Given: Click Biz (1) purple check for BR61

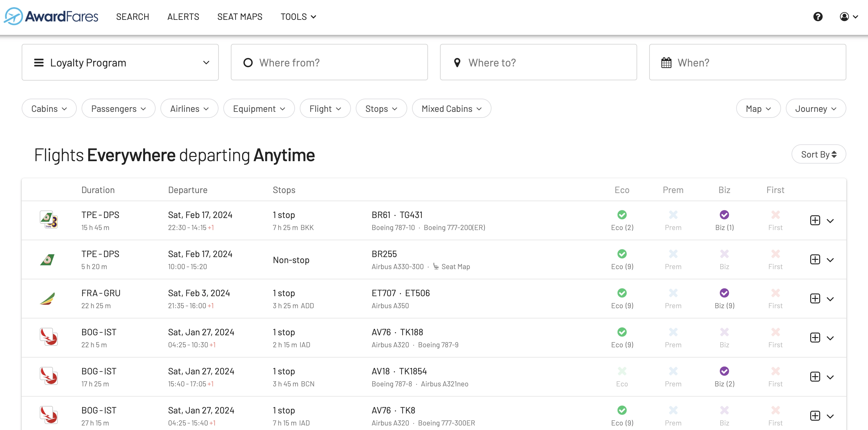Looking at the screenshot, I should point(724,215).
